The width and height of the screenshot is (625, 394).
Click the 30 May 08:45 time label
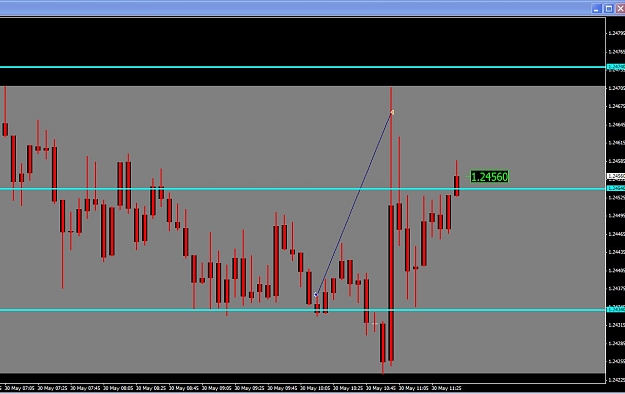tap(184, 388)
